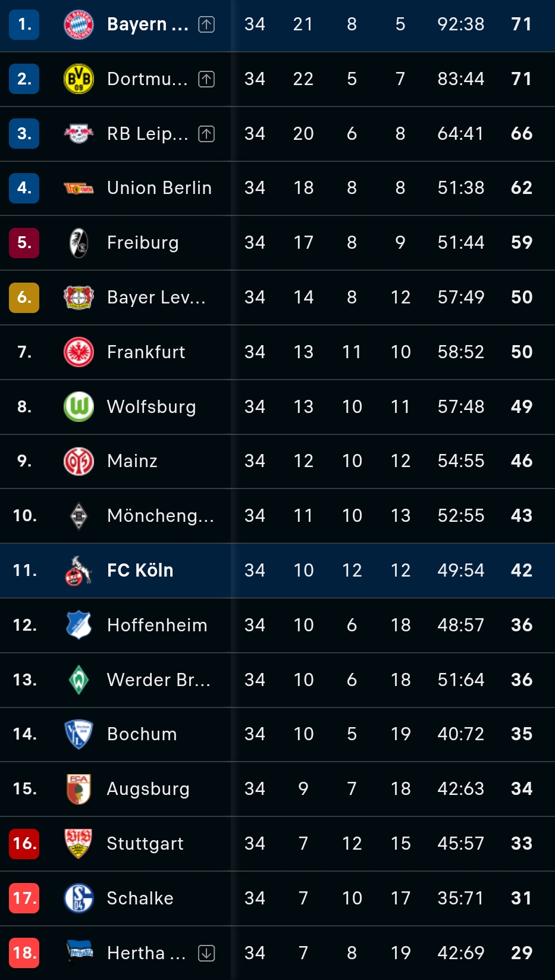Image resolution: width=555 pixels, height=980 pixels.
Task: Click the up-arrow icon beside Dortmund
Action: coord(206,79)
